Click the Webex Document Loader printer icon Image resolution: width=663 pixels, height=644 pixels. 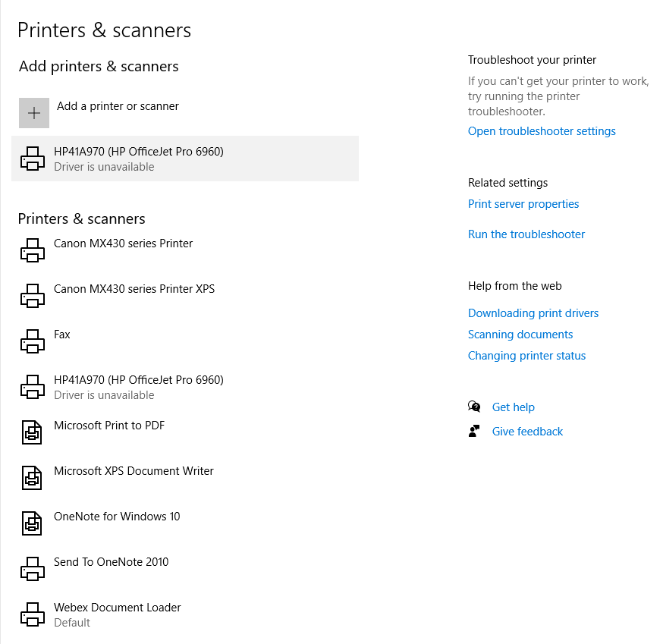(32, 614)
